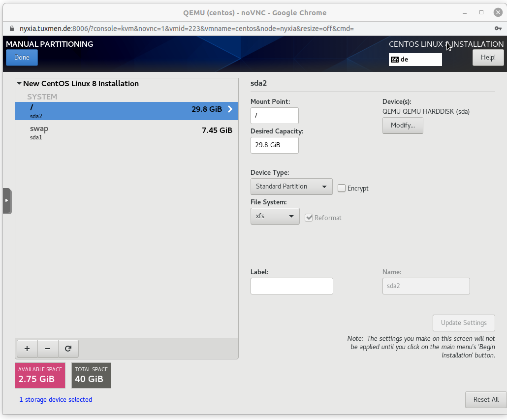Viewport: 507px width, 420px height.
Task: Toggle the Reformat checkbox
Action: click(309, 218)
